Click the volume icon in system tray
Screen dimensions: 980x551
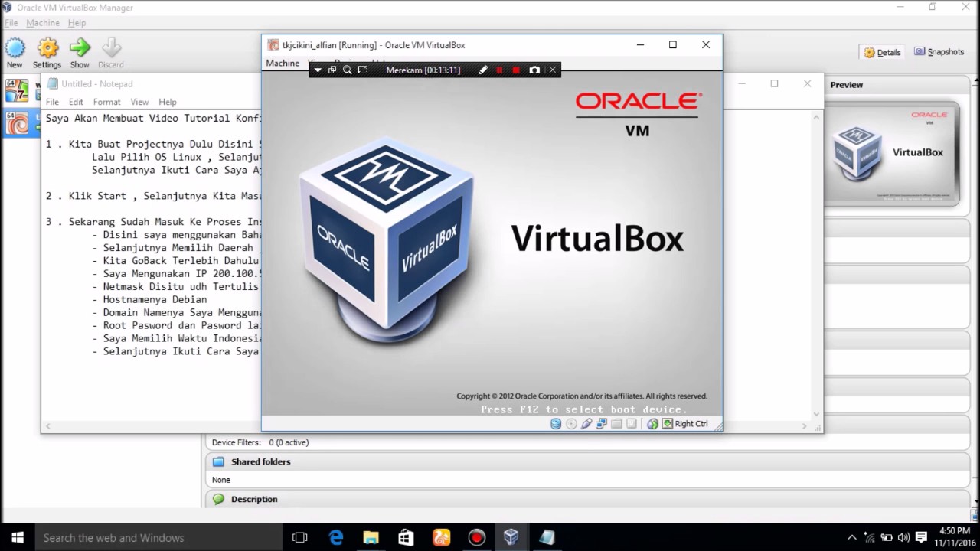tap(903, 537)
